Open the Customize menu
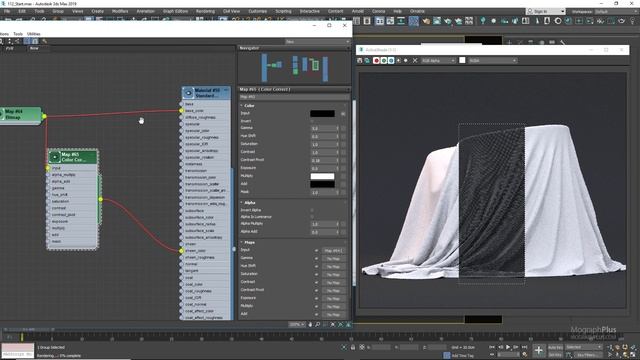The height and width of the screenshot is (360, 640). 258,11
